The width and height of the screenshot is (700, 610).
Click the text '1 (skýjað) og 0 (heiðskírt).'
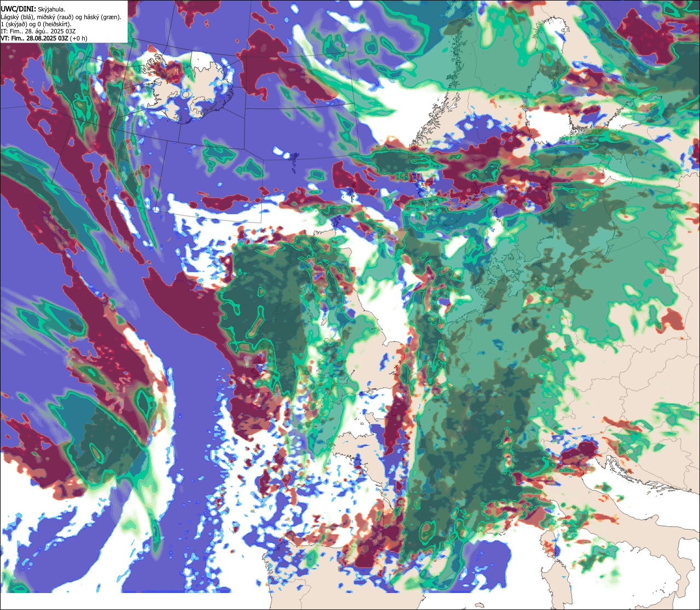click(x=36, y=24)
